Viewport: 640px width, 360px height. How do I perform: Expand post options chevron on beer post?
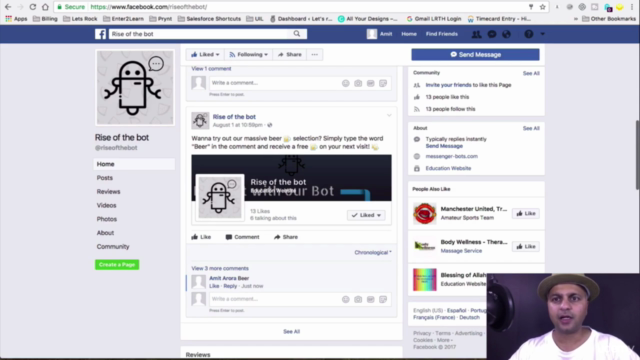[x=389, y=116]
